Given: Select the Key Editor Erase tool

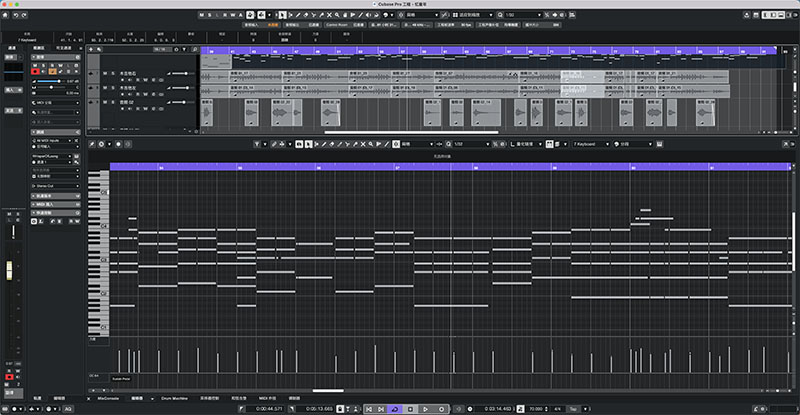Looking at the screenshot, I should (x=332, y=144).
